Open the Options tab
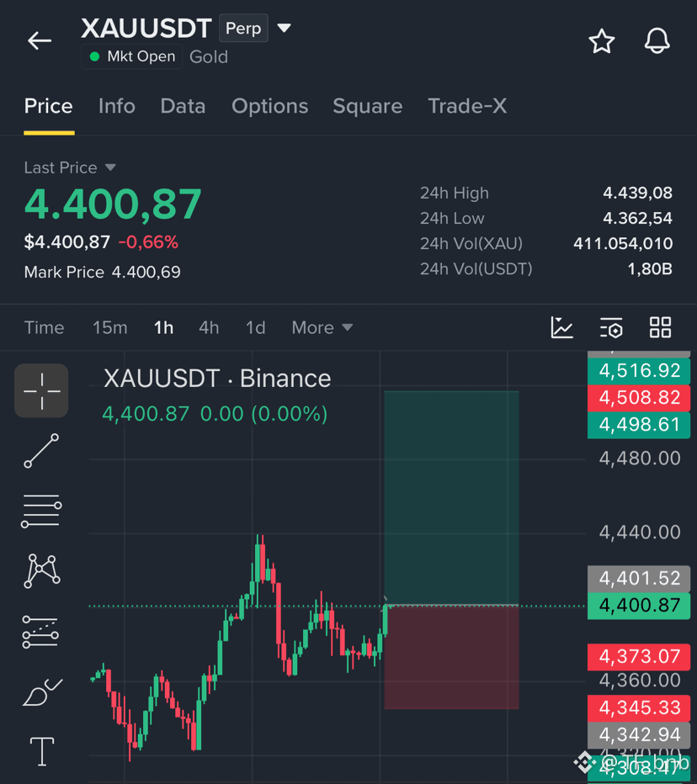The height and width of the screenshot is (784, 697). pos(269,106)
